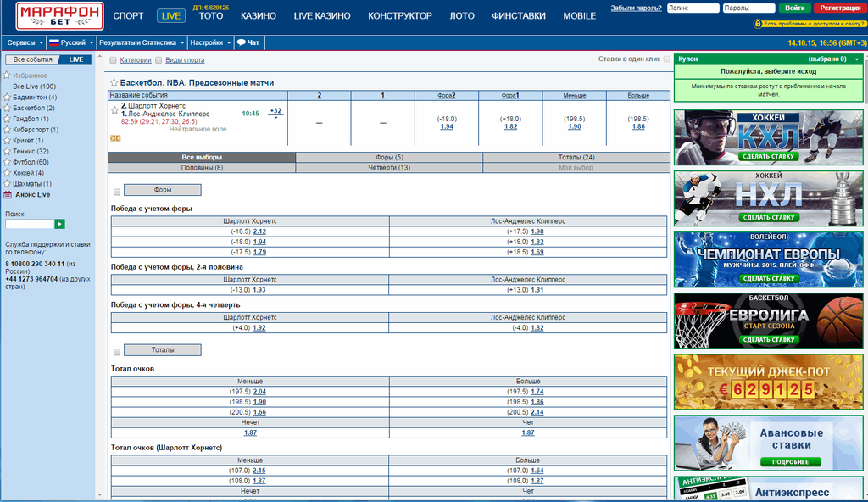The image size is (868, 502).
Task: Click the star next to Избранное
Action: point(7,75)
